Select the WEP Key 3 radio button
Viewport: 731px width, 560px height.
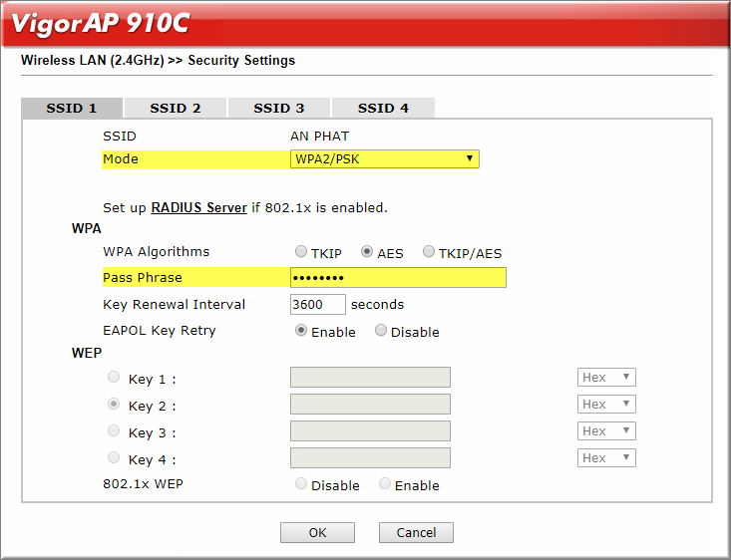114,430
